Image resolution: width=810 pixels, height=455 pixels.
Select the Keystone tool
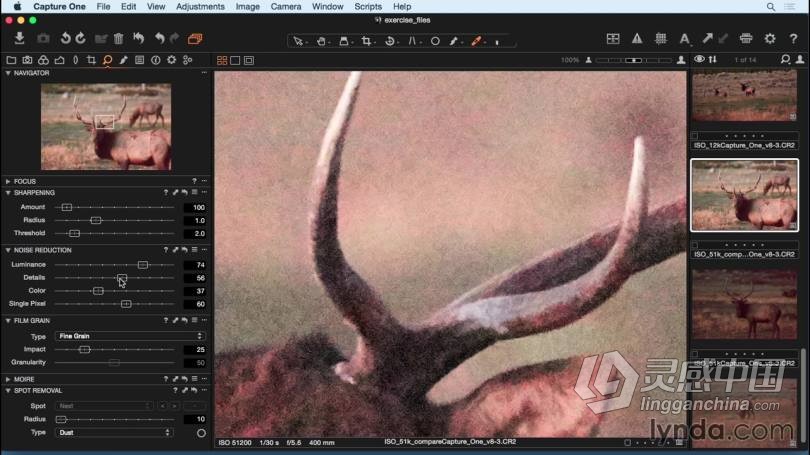tap(412, 41)
